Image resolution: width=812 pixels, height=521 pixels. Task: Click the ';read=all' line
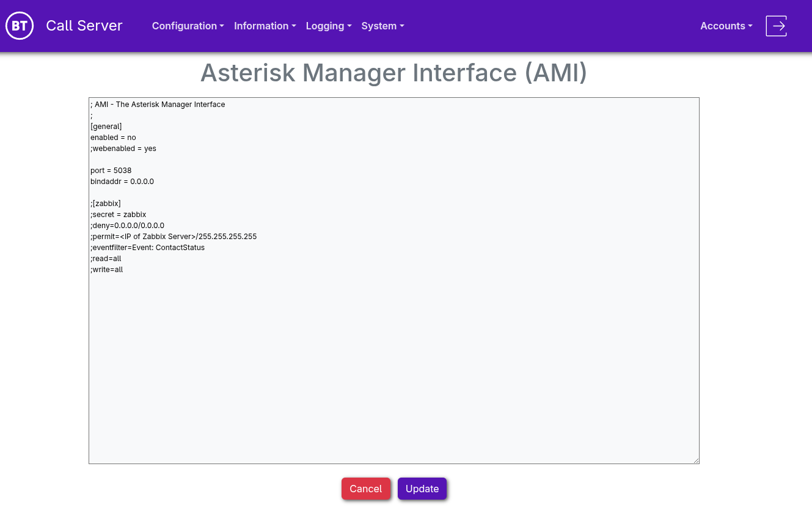click(106, 259)
